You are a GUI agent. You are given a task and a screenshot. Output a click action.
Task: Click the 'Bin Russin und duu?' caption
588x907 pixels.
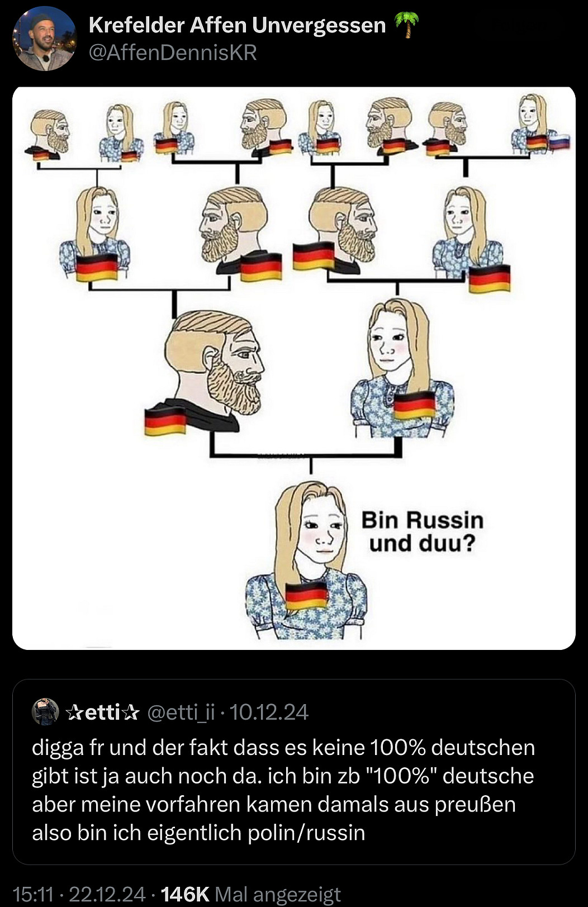pos(422,531)
